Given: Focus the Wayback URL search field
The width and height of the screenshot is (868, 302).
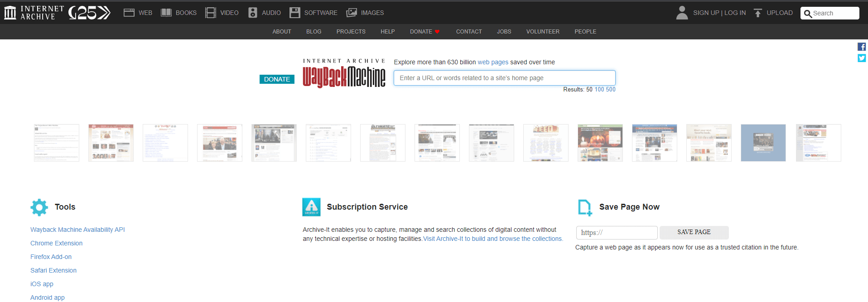Looking at the screenshot, I should pyautogui.click(x=504, y=78).
